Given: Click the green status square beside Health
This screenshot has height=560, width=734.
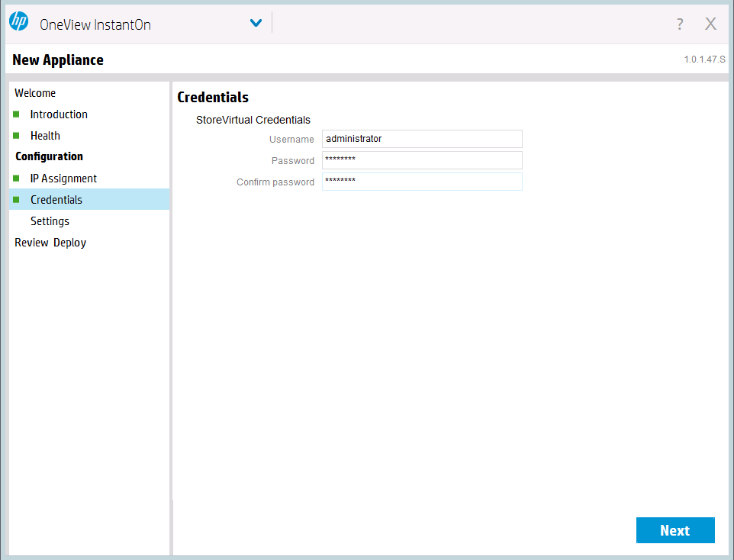Looking at the screenshot, I should pyautogui.click(x=16, y=136).
